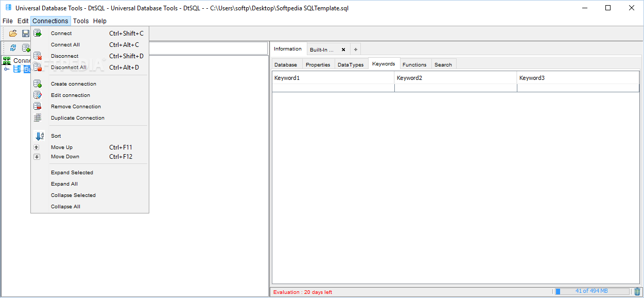Click the Evaluation 20 days left status text
This screenshot has height=298, width=644.
(x=303, y=292)
